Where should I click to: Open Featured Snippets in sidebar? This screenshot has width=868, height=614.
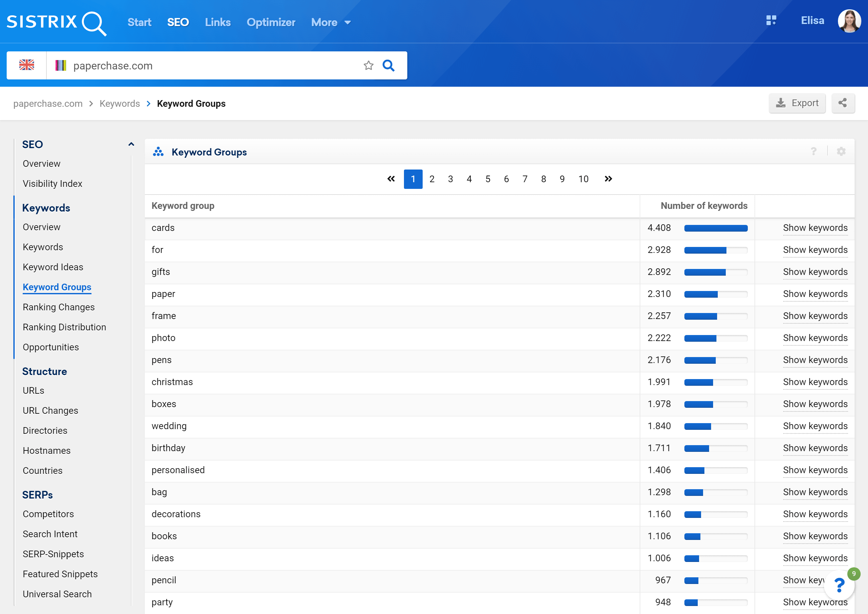coord(60,574)
